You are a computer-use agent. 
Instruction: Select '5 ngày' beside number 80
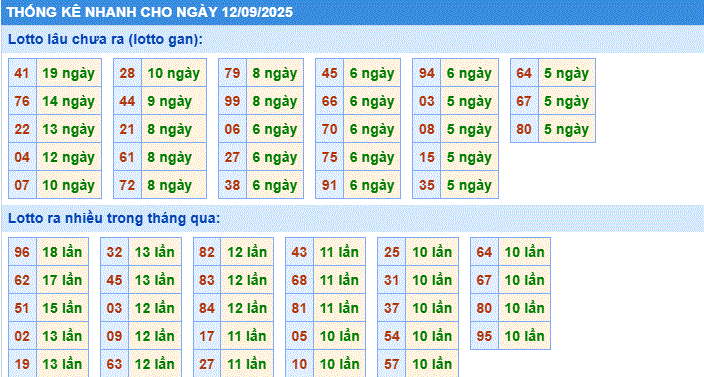567,129
